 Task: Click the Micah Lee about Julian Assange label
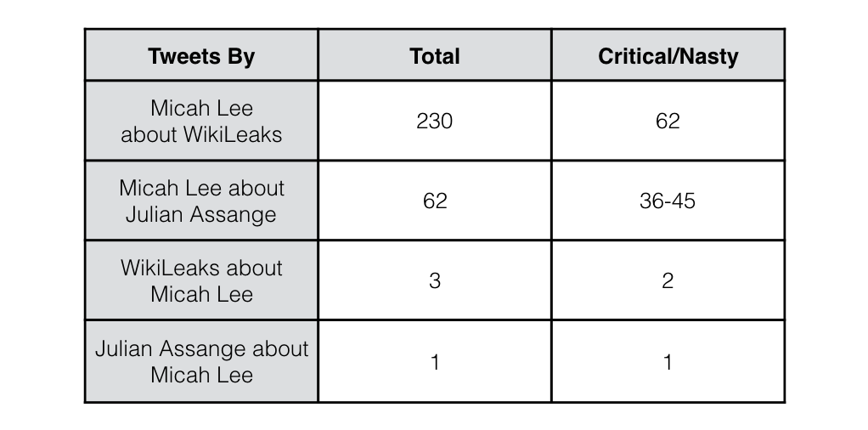tap(201, 201)
